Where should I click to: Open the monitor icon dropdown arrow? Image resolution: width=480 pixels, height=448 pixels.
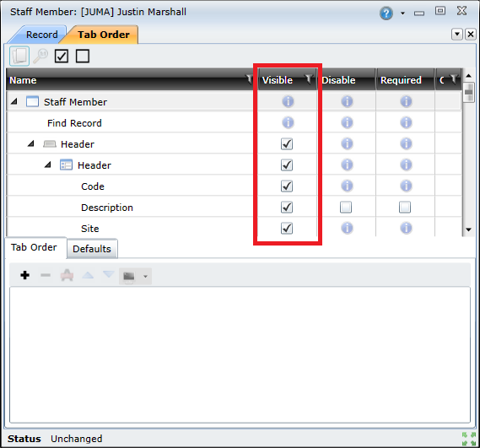pos(145,276)
